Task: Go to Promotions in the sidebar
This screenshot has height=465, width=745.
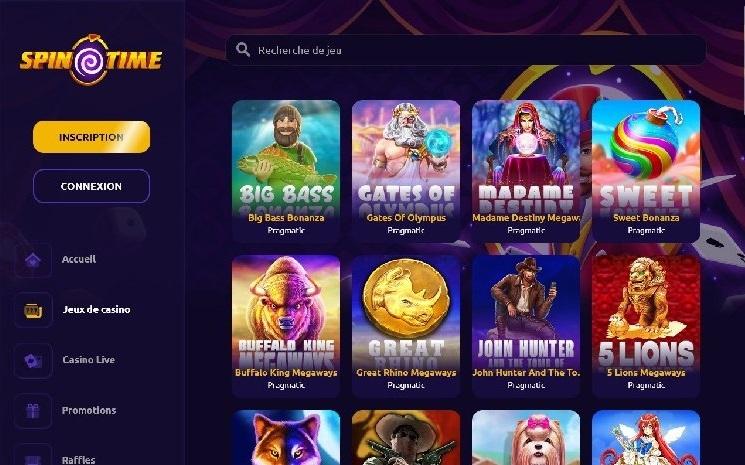Action: [x=89, y=410]
